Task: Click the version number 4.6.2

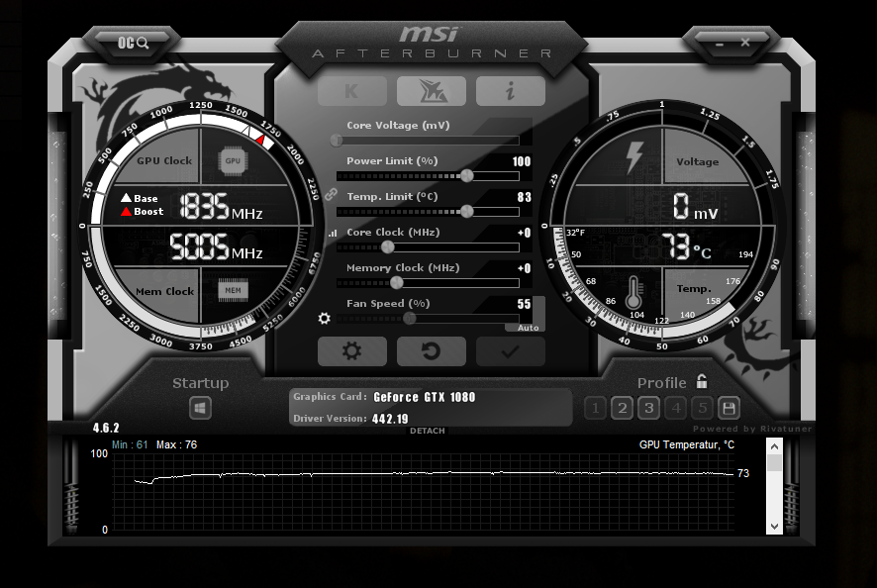Action: (x=106, y=428)
